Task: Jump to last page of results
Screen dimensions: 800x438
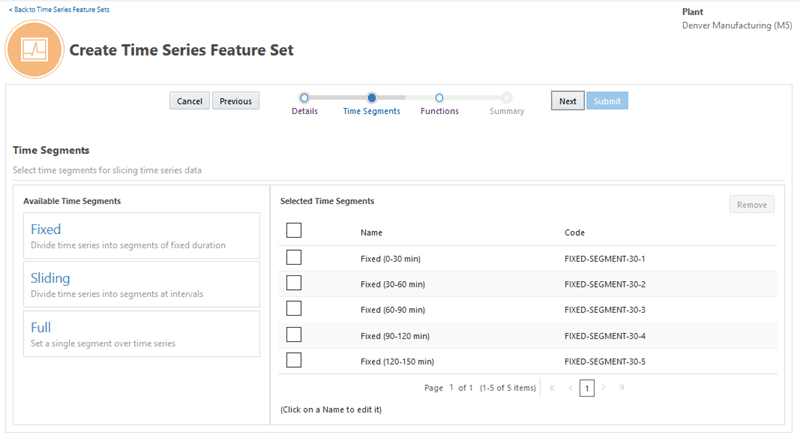Action: point(621,387)
